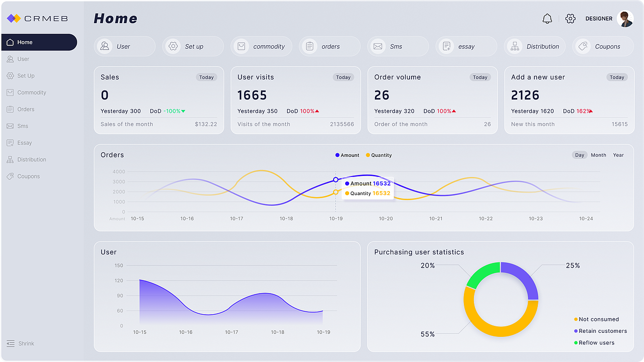Click the Order volume value 26
The height and width of the screenshot is (362, 644).
(x=382, y=95)
